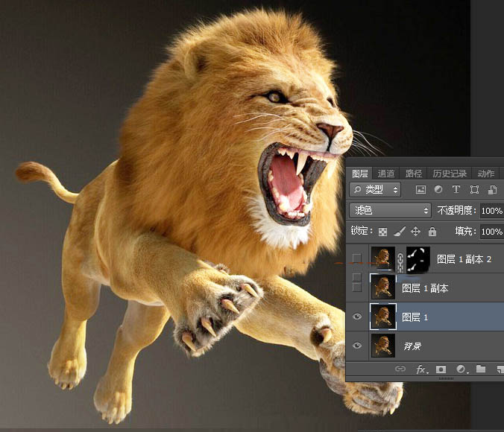Open the 类型 layer filter dropdown

375,190
